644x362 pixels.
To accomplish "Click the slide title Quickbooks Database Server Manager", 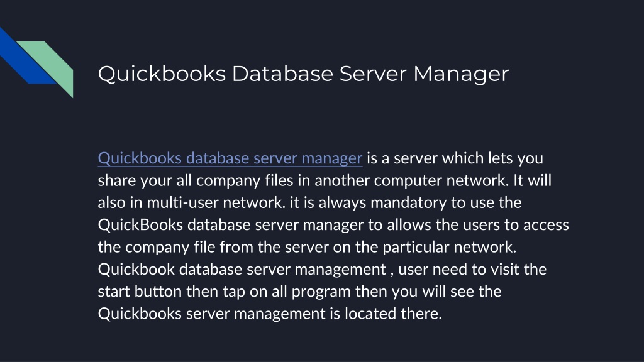I will coord(303,74).
